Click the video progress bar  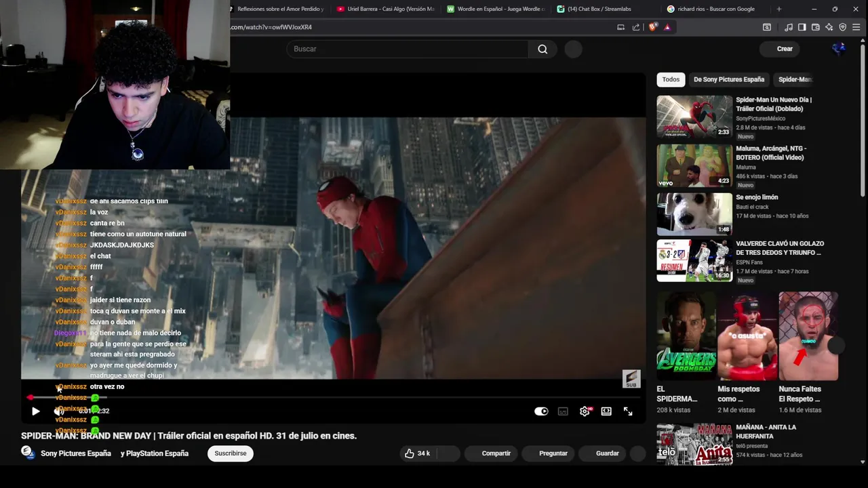pos(332,397)
